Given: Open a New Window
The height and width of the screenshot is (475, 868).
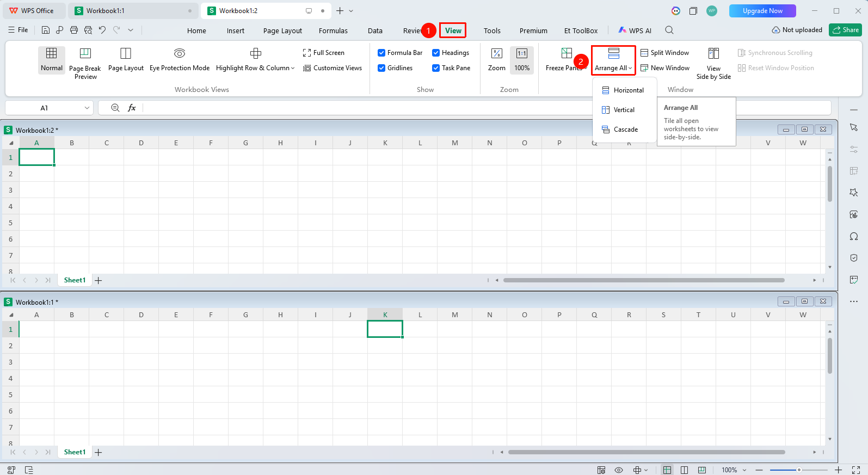Looking at the screenshot, I should [665, 68].
